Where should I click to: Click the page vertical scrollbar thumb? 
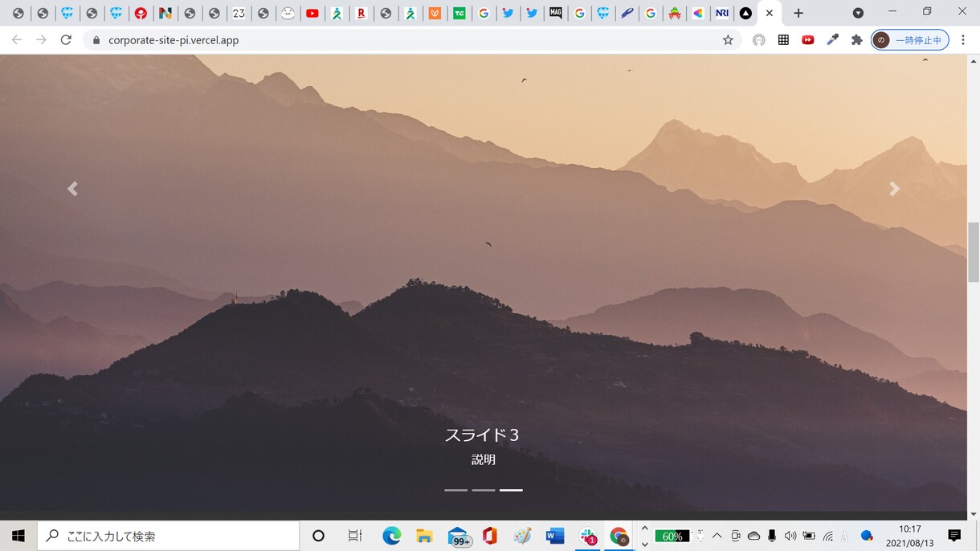coord(974,251)
